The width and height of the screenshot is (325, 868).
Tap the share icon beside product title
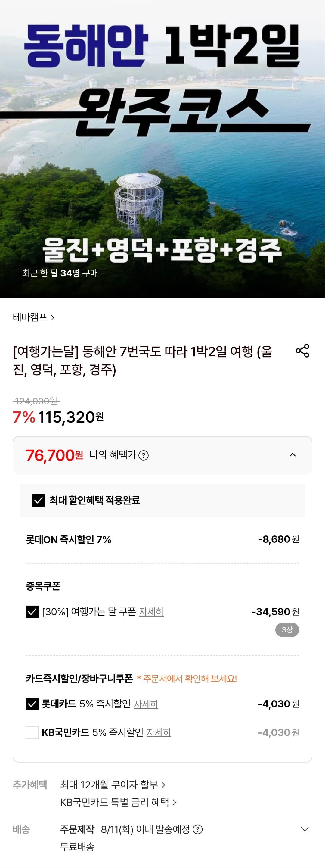302,351
